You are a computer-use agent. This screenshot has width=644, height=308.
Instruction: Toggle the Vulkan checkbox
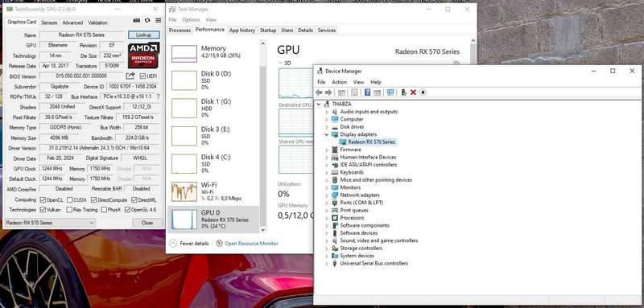[x=43, y=210]
